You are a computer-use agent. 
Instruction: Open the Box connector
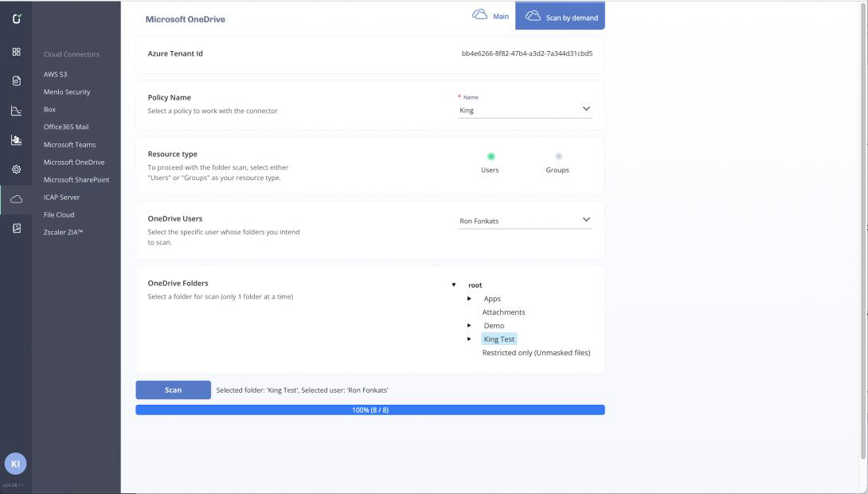[x=50, y=110]
